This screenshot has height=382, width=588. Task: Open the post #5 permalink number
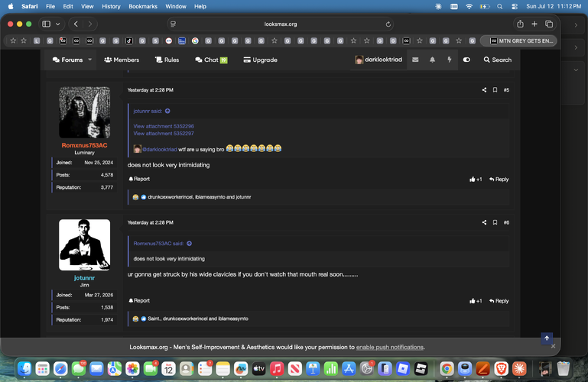pyautogui.click(x=506, y=90)
